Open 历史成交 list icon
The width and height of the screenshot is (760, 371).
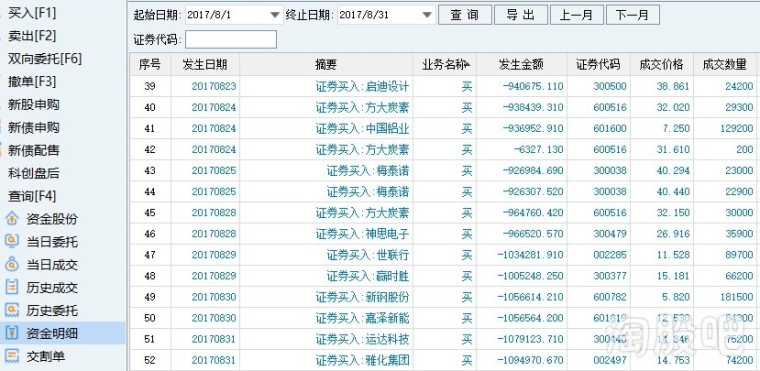point(11,288)
